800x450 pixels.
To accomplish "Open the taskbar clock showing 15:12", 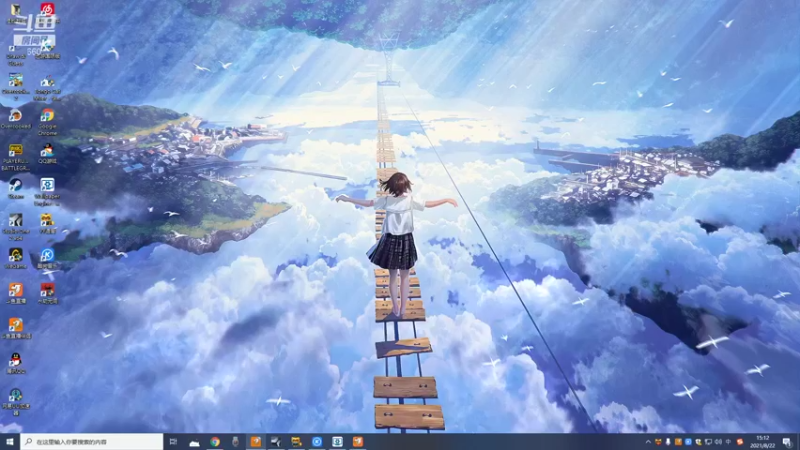I will click(762, 442).
